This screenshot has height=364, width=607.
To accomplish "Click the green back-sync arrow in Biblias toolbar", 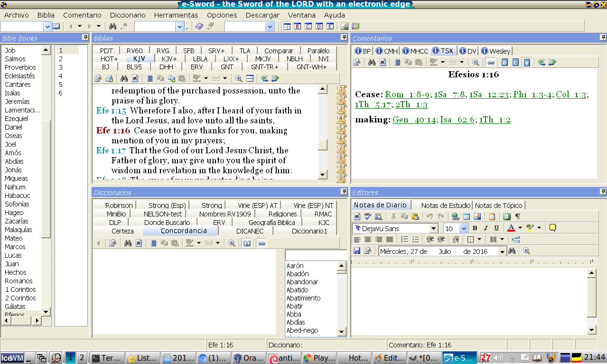I will 265,79.
